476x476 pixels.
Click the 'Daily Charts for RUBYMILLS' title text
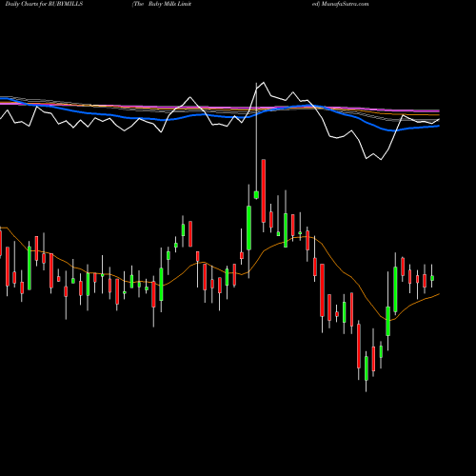click(x=44, y=4)
